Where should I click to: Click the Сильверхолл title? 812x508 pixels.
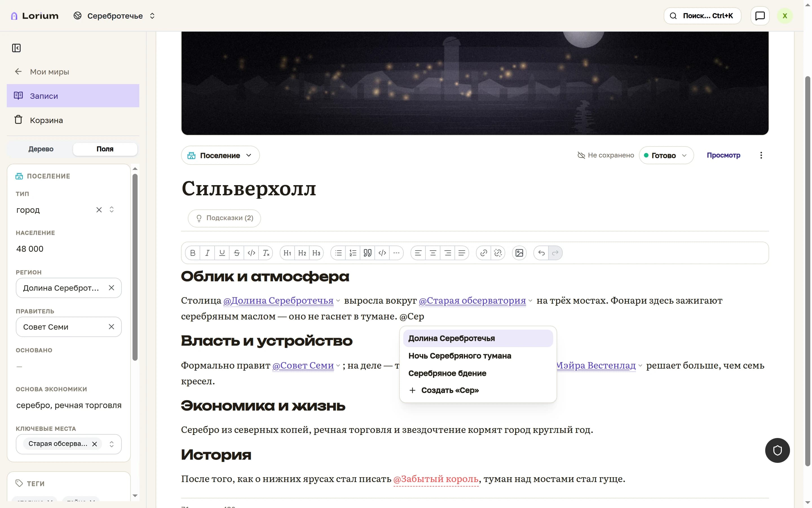[249, 188]
